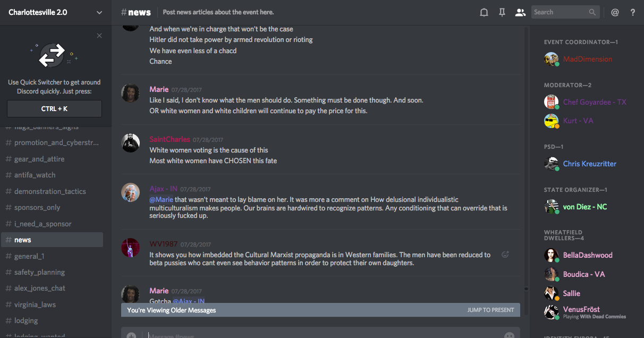
Task: Open notification settings bell icon
Action: [x=484, y=12]
